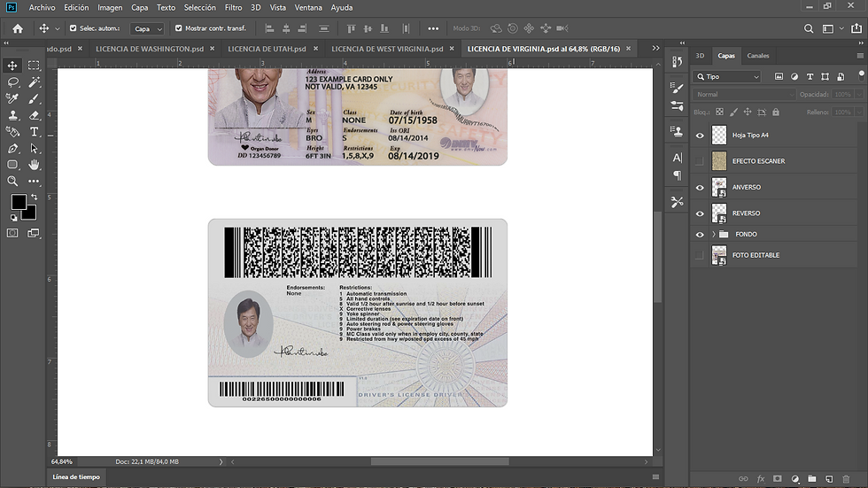Expand the FONDO layer group
The height and width of the screenshot is (488, 868).
pos(714,235)
